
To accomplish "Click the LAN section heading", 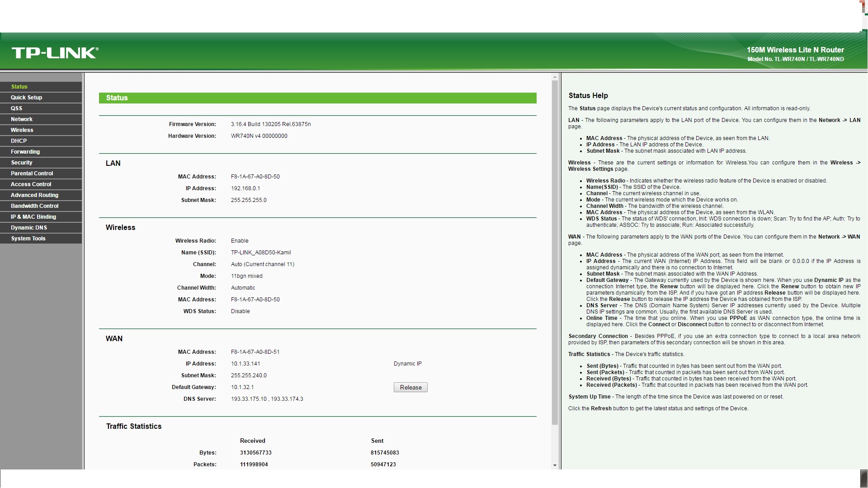I will coord(113,164).
